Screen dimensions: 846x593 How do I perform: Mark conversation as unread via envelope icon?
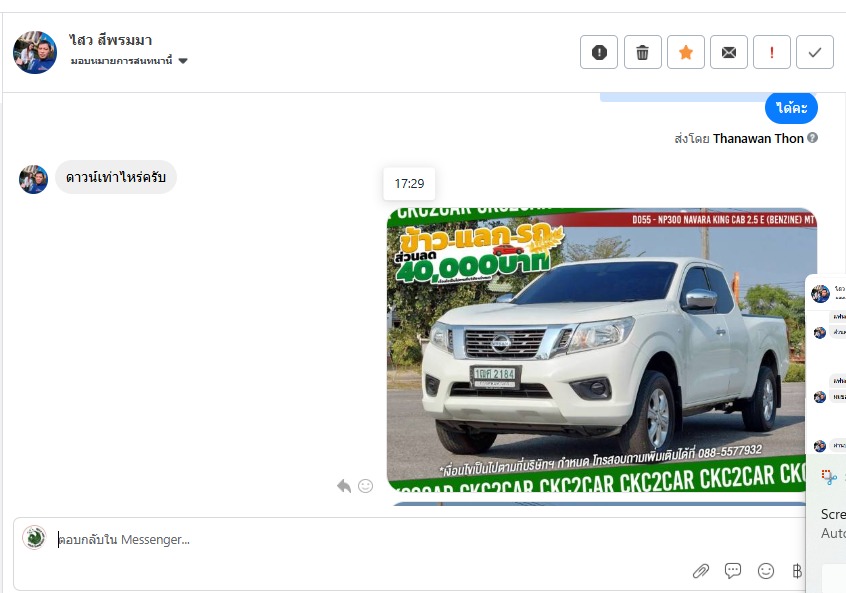coord(729,53)
